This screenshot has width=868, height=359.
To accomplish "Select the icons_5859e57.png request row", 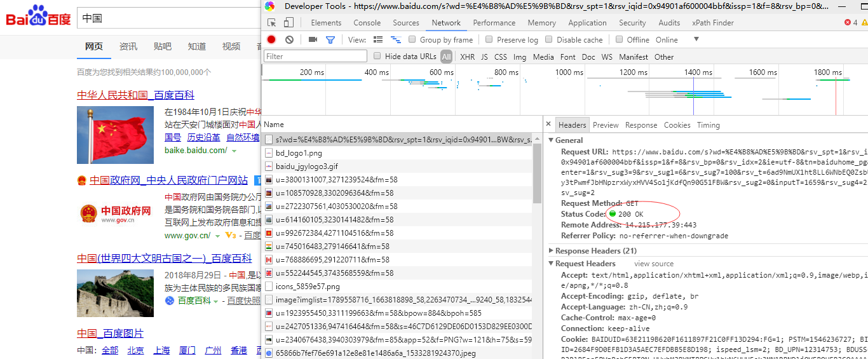I will [x=397, y=287].
